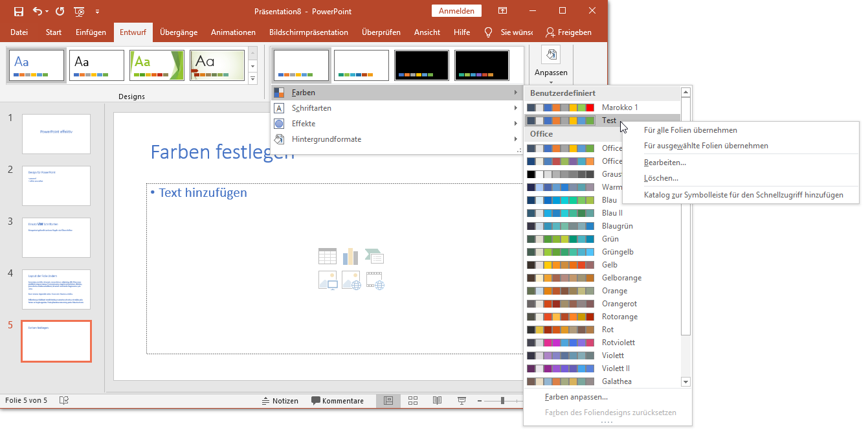This screenshot has width=868, height=430.
Task: Apply the Rotviolett color scheme
Action: [x=602, y=343]
